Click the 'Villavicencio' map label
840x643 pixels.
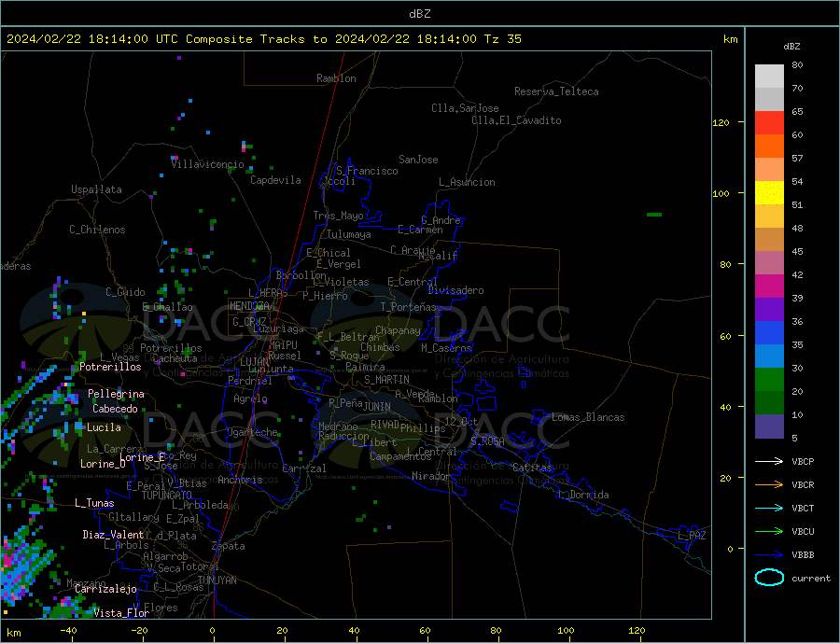point(207,164)
